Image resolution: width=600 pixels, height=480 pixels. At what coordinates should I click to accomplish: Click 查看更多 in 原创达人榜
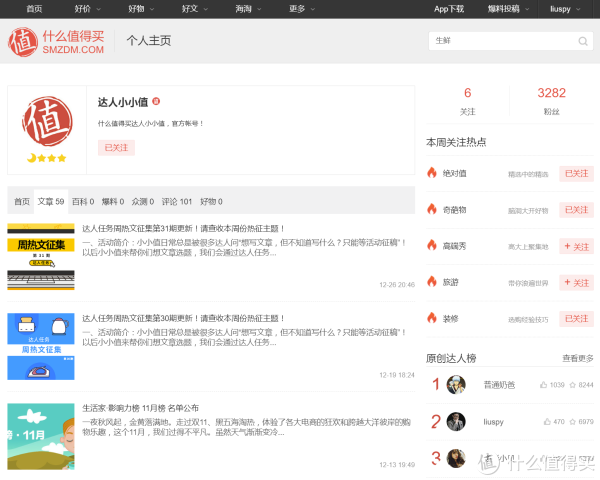[578, 358]
